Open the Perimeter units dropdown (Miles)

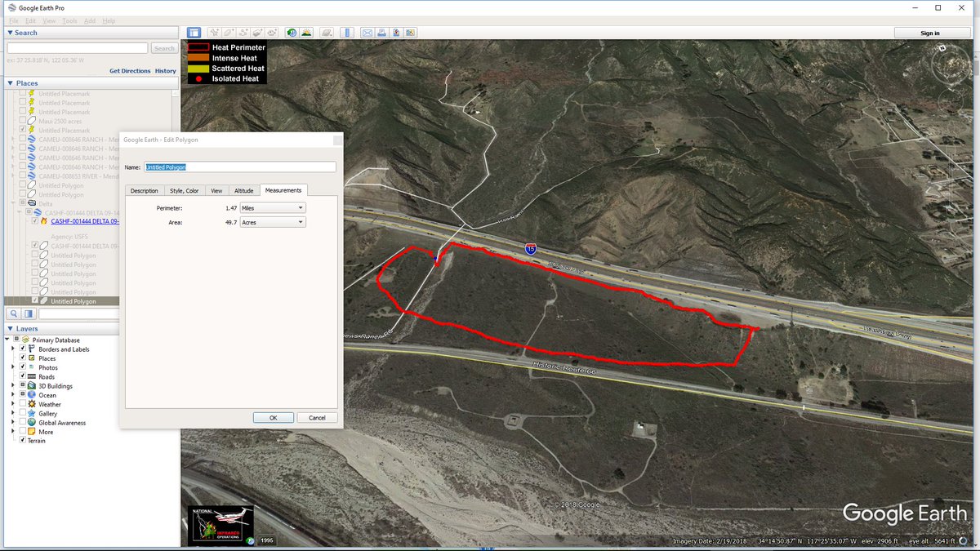point(273,208)
